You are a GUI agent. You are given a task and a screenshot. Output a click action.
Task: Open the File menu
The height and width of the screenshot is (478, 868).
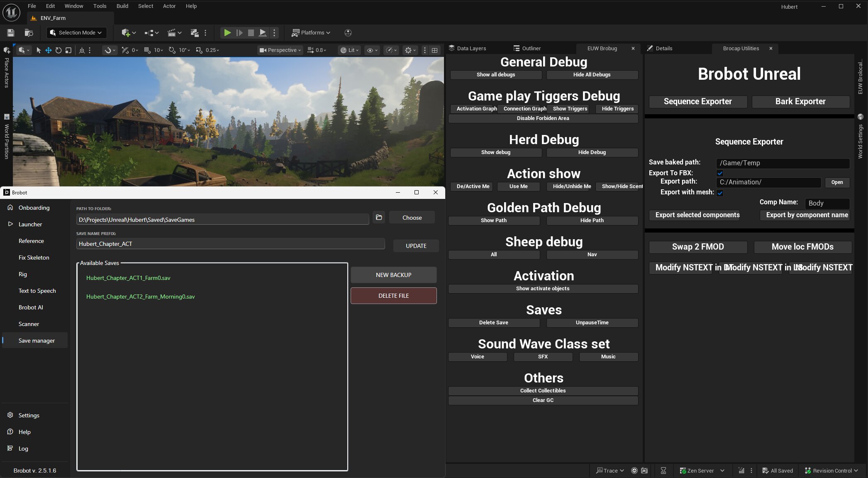32,6
